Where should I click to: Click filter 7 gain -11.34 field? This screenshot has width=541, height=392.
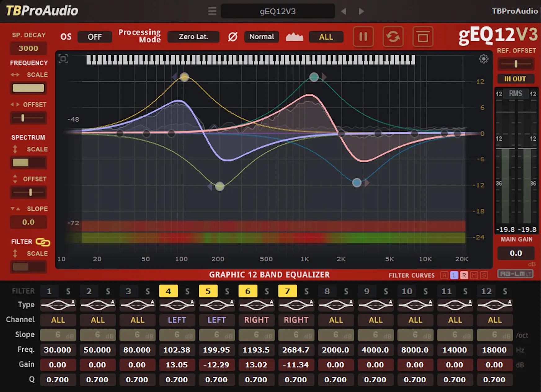pos(296,365)
